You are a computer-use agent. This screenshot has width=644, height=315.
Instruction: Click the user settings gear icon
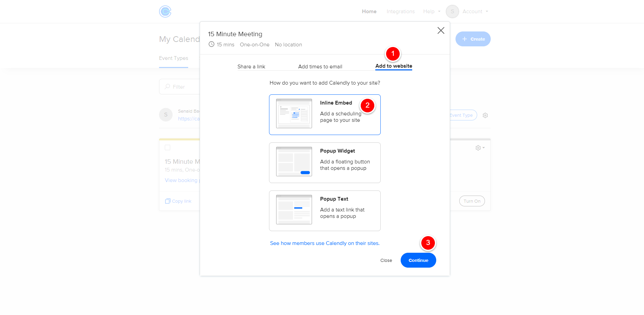pos(485,115)
